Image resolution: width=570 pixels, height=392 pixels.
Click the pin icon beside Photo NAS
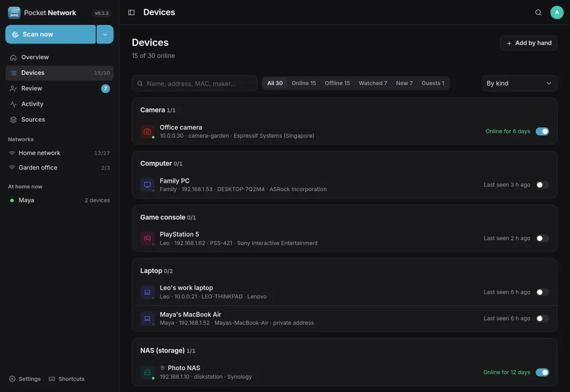point(162,368)
